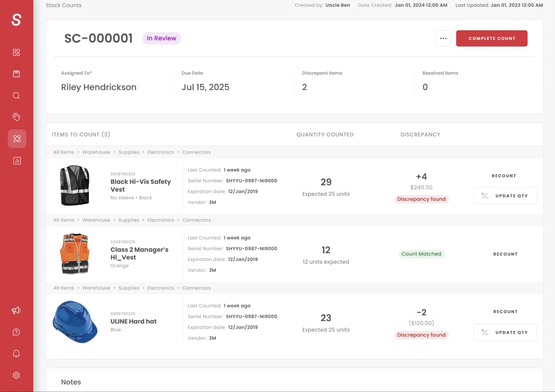
Task: Click the -2 discrepancy value
Action: [x=421, y=312]
